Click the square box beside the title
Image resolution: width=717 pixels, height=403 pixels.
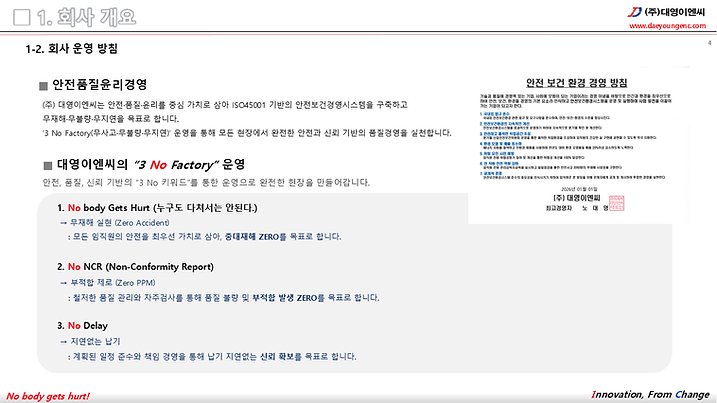click(22, 18)
